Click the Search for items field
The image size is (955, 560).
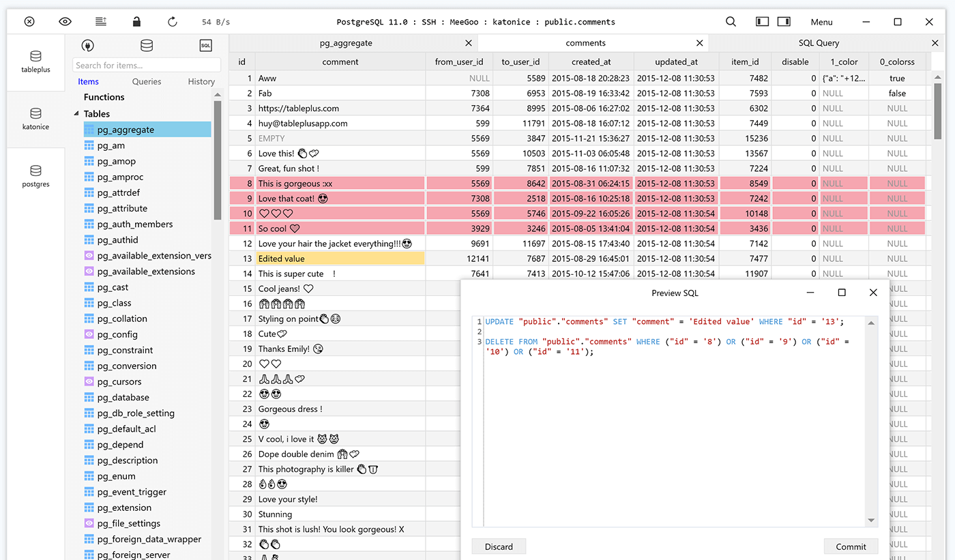coord(147,65)
